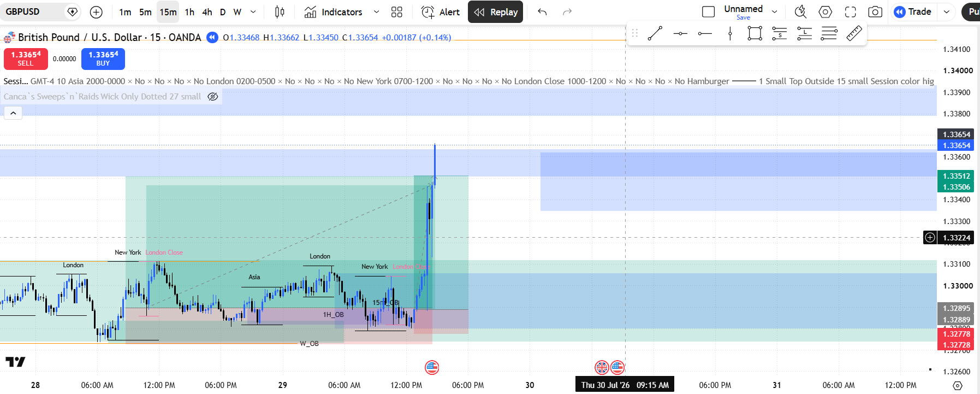Click the 1.33512 green price label
Image resolution: width=980 pixels, height=394 pixels.
(956, 176)
